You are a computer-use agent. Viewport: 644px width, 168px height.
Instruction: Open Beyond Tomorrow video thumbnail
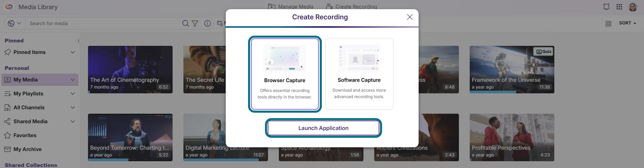tap(130, 137)
